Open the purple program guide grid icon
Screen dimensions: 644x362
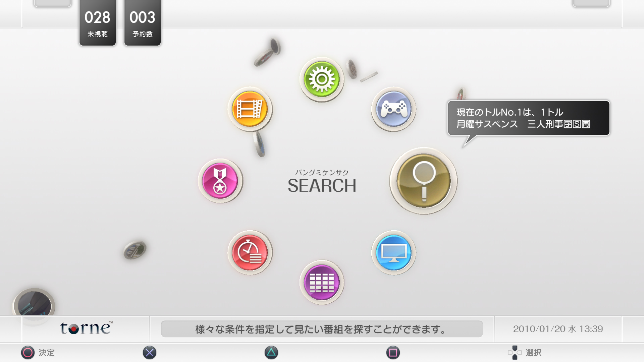322,283
